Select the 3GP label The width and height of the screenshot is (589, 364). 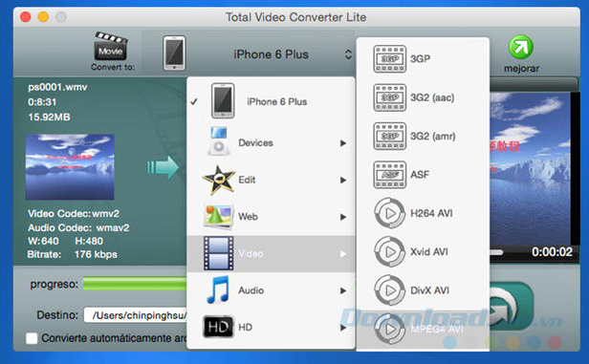click(x=421, y=58)
